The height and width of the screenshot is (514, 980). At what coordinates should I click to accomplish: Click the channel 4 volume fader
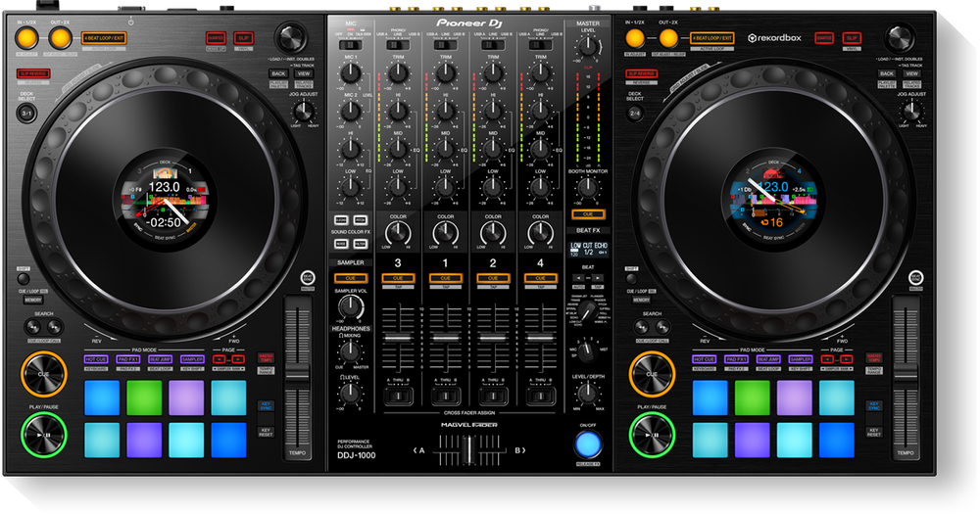pyautogui.click(x=541, y=337)
